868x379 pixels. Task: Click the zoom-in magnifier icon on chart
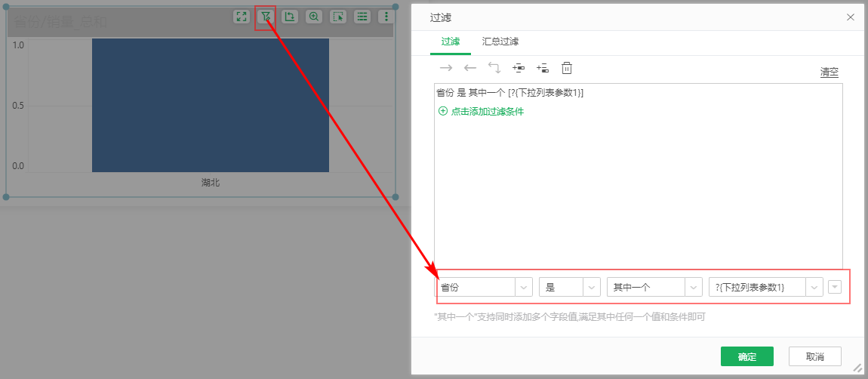pyautogui.click(x=314, y=17)
